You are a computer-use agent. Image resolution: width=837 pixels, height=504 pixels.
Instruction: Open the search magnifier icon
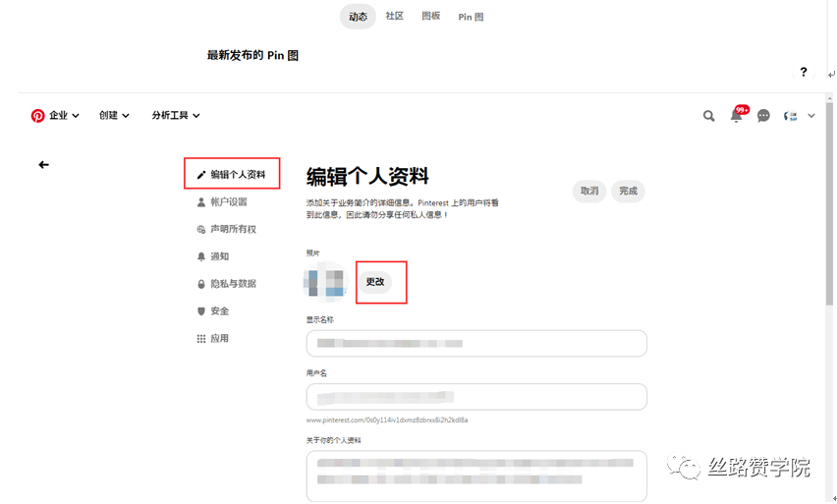tap(708, 116)
